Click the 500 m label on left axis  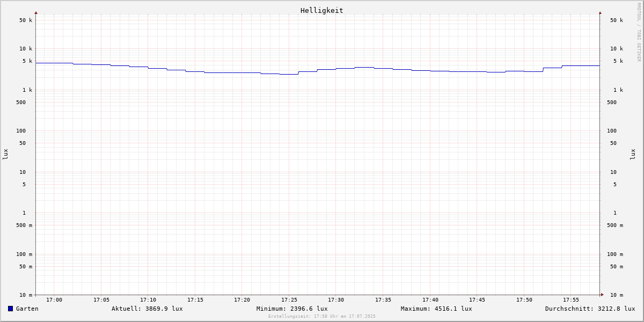[x=24, y=225]
